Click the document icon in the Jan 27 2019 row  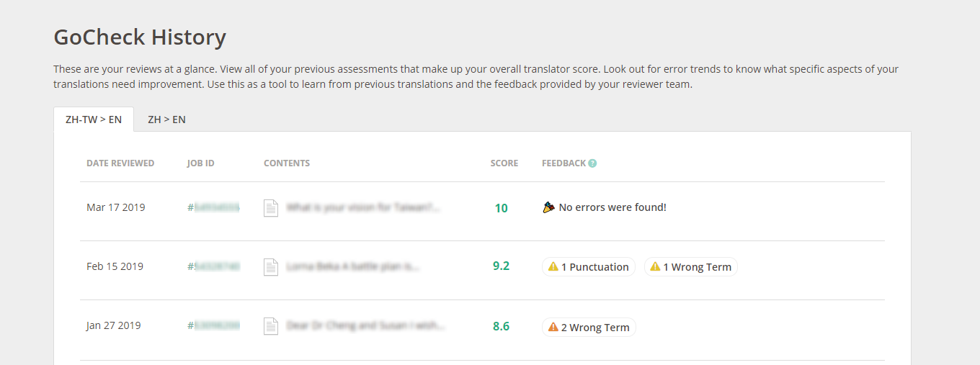pyautogui.click(x=271, y=326)
